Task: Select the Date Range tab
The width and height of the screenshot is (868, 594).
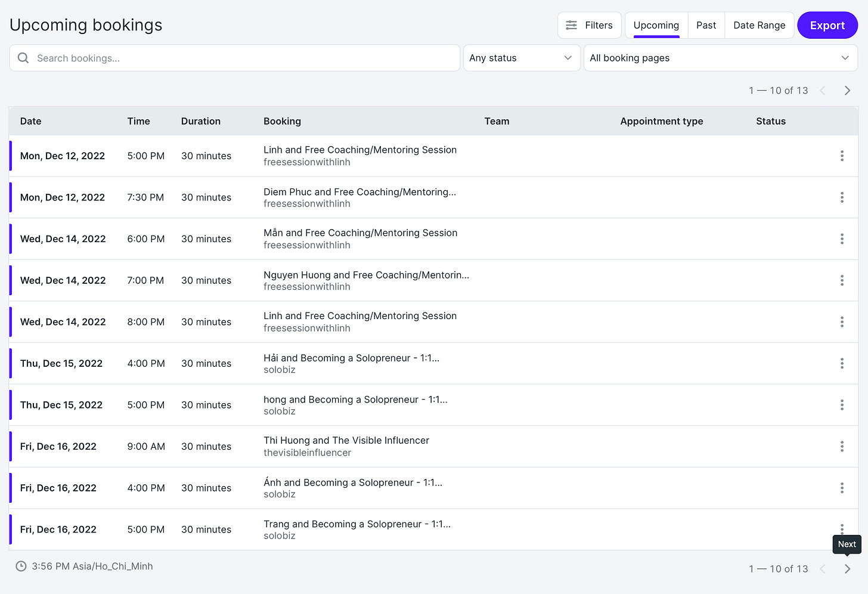Action: pyautogui.click(x=759, y=25)
